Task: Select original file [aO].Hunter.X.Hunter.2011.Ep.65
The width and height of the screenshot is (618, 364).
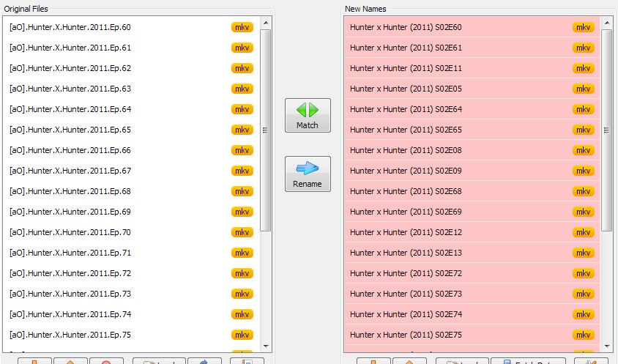Action: pyautogui.click(x=131, y=130)
